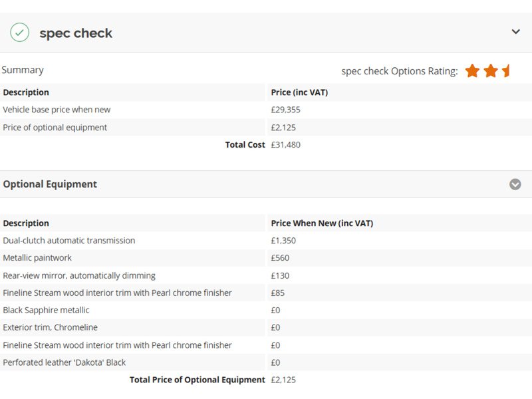Click the Optional Equipment section header

266,184
